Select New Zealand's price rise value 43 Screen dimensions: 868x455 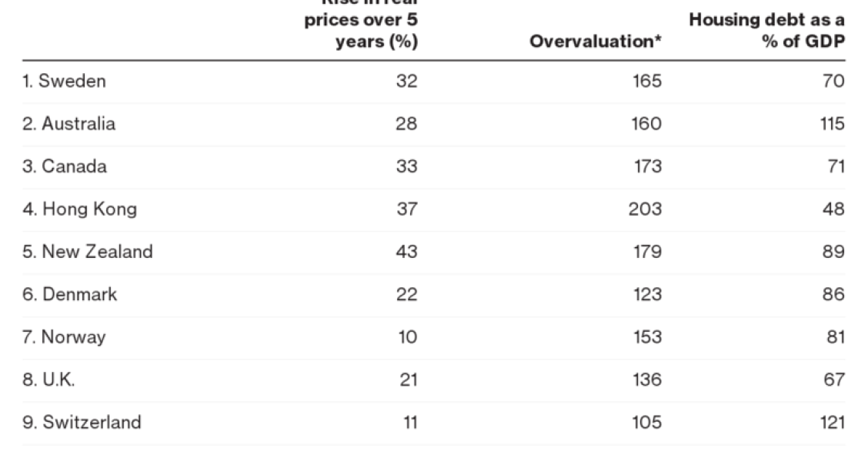[x=406, y=252]
